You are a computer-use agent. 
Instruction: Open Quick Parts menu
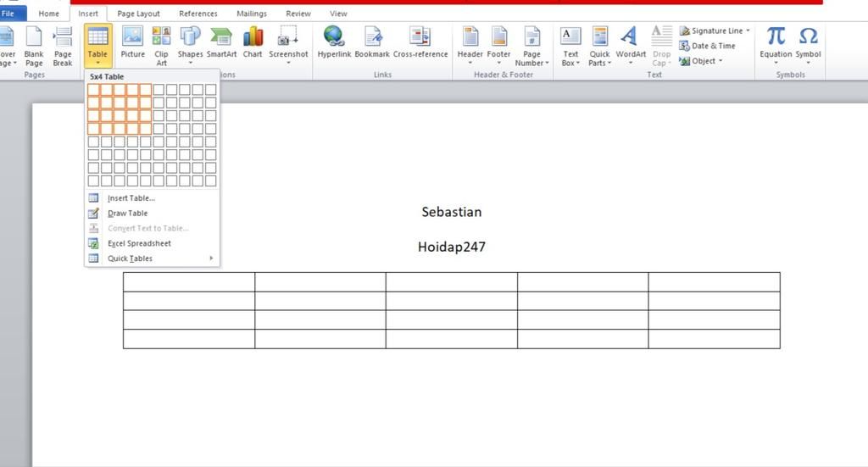[599, 47]
